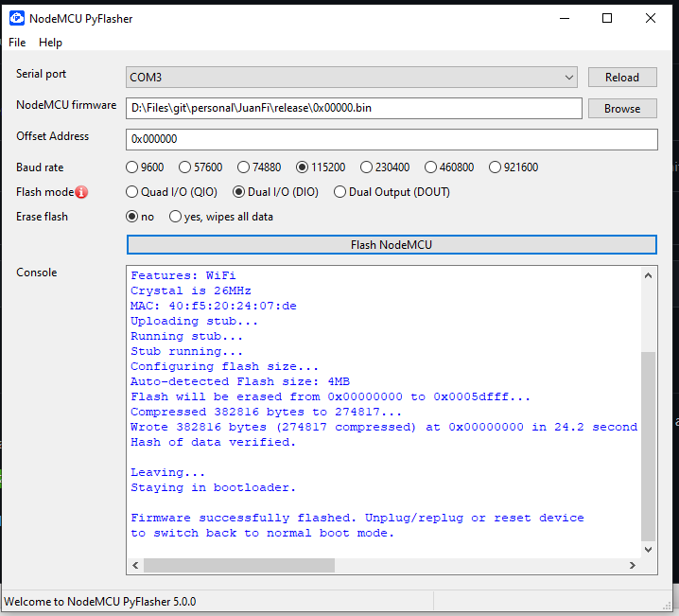Click the 'Welcome to NodeMCU PyFlasher 5.0.0' status text
The height and width of the screenshot is (616, 679).
point(100,602)
